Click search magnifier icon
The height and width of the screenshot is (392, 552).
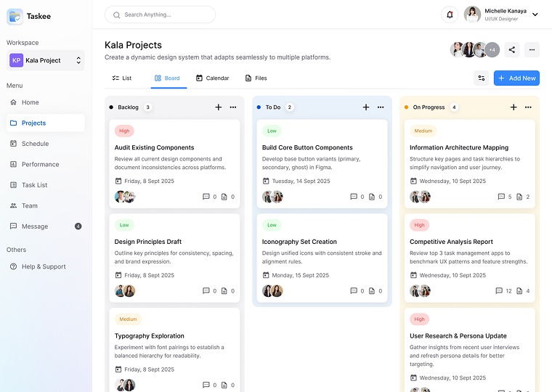pos(116,15)
